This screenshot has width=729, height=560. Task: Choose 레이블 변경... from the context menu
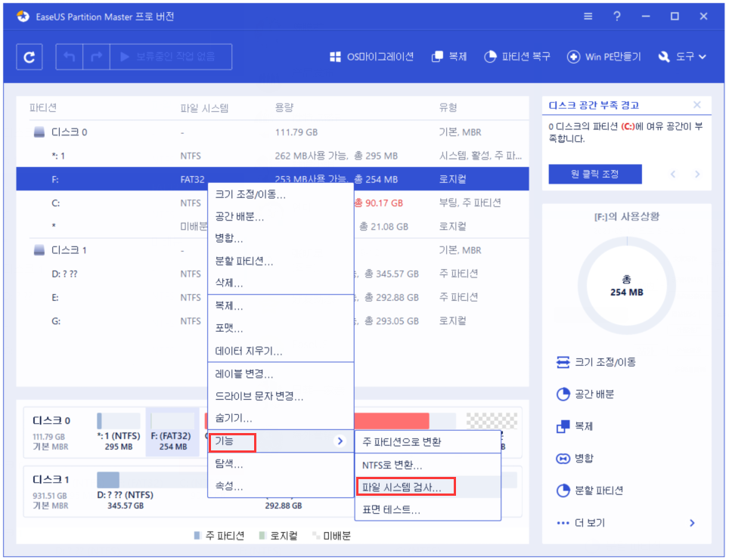[x=281, y=373]
